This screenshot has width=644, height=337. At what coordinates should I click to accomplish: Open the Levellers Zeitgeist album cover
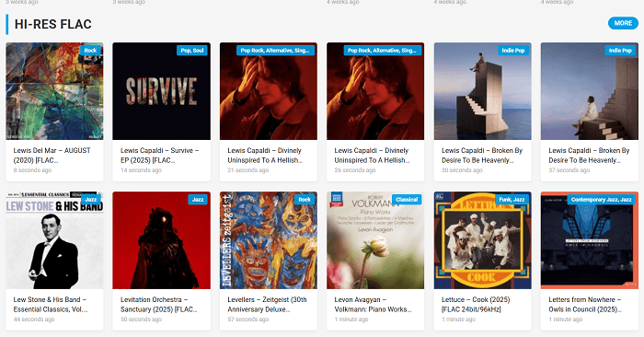[269, 240]
